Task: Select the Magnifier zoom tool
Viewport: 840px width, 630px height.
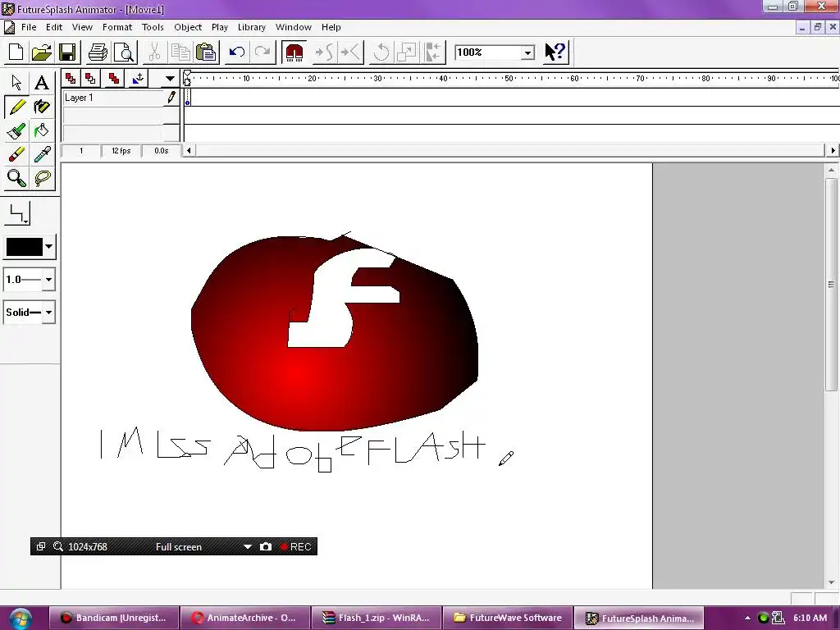Action: tap(16, 178)
